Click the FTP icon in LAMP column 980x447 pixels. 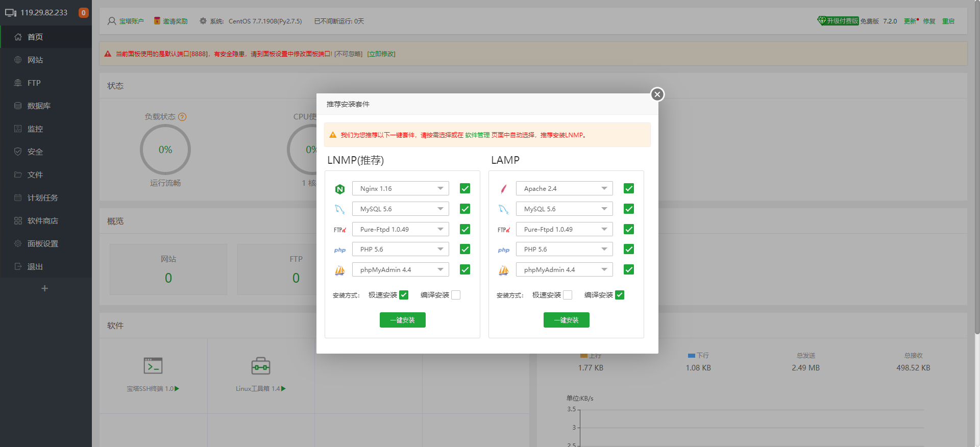pyautogui.click(x=504, y=230)
